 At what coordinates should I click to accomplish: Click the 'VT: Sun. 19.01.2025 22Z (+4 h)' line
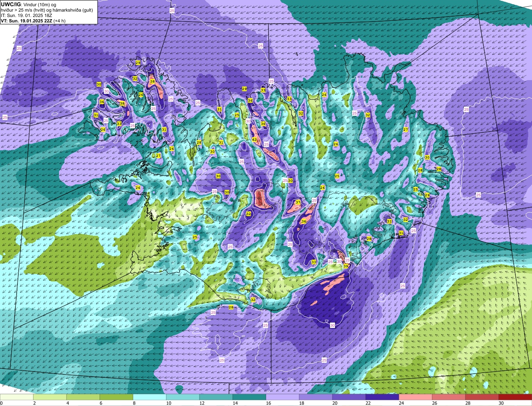34,20
